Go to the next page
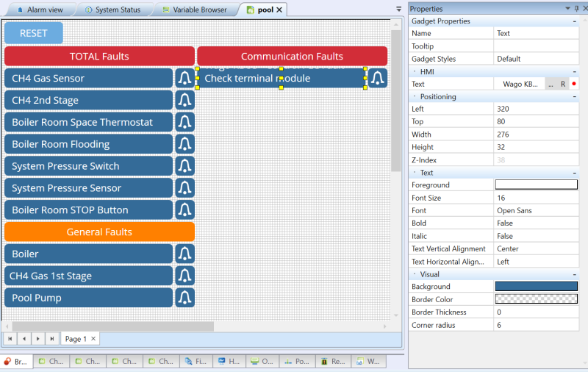Image resolution: width=588 pixels, height=372 pixels. [x=38, y=339]
